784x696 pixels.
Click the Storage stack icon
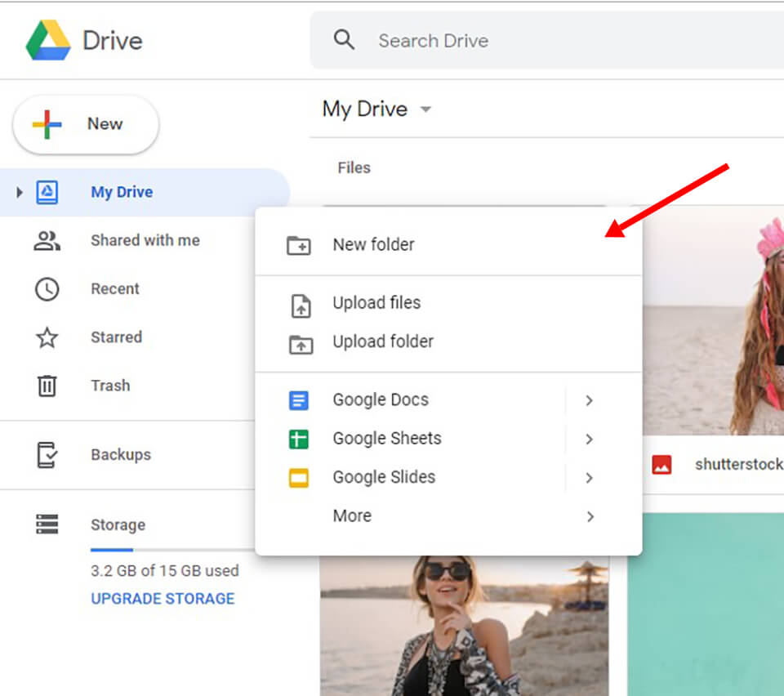(47, 524)
